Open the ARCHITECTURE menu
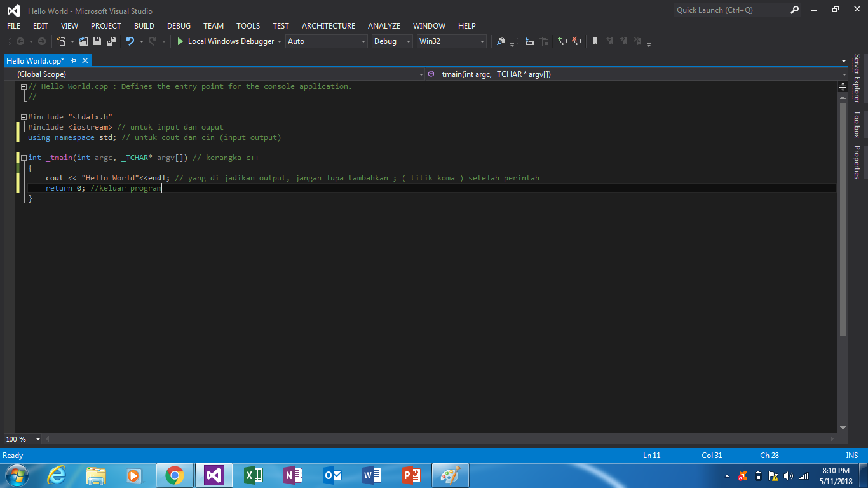Image resolution: width=868 pixels, height=488 pixels. coord(329,26)
